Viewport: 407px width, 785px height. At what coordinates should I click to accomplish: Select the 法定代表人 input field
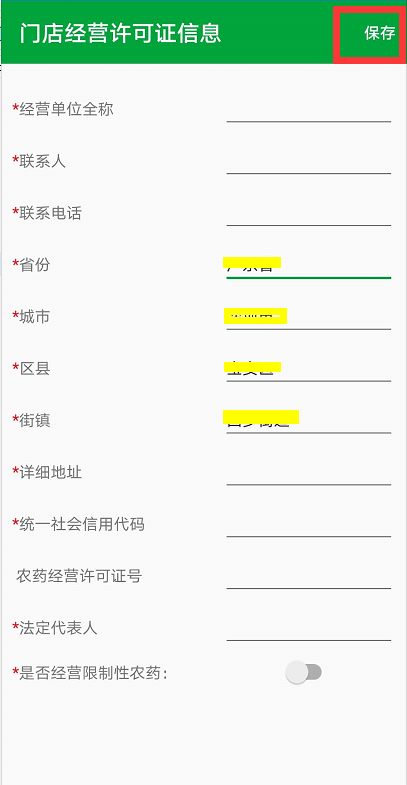(x=308, y=629)
